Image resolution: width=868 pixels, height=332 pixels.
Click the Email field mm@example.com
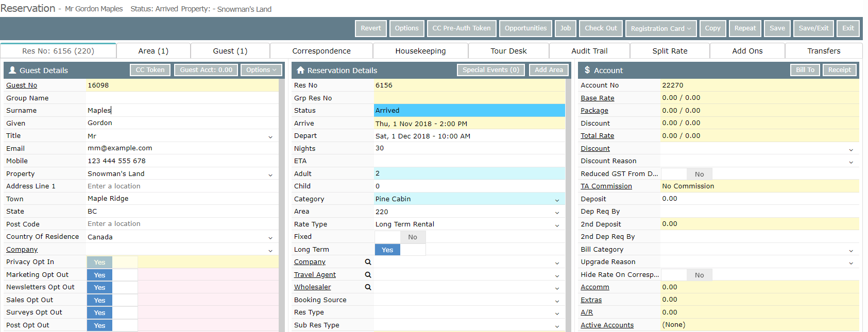tap(183, 148)
